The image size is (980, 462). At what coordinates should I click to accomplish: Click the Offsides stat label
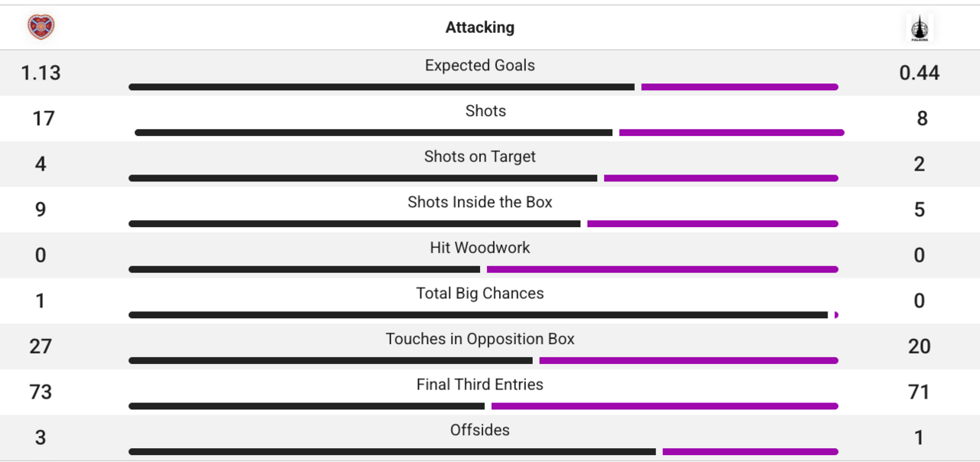click(x=480, y=430)
